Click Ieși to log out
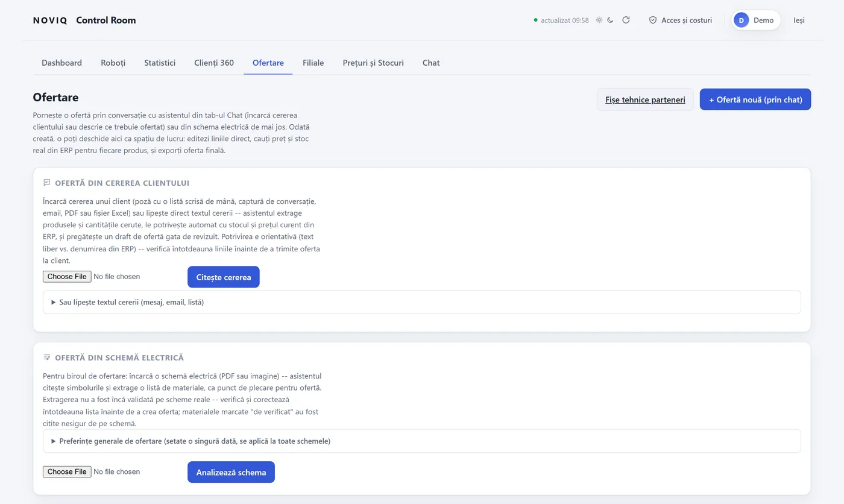The width and height of the screenshot is (844, 504). tap(799, 20)
